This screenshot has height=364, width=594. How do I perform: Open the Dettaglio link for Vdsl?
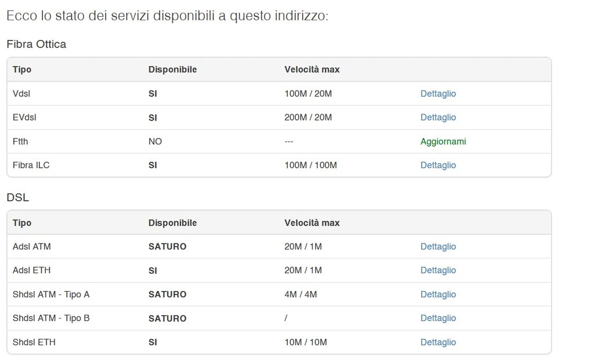click(438, 93)
